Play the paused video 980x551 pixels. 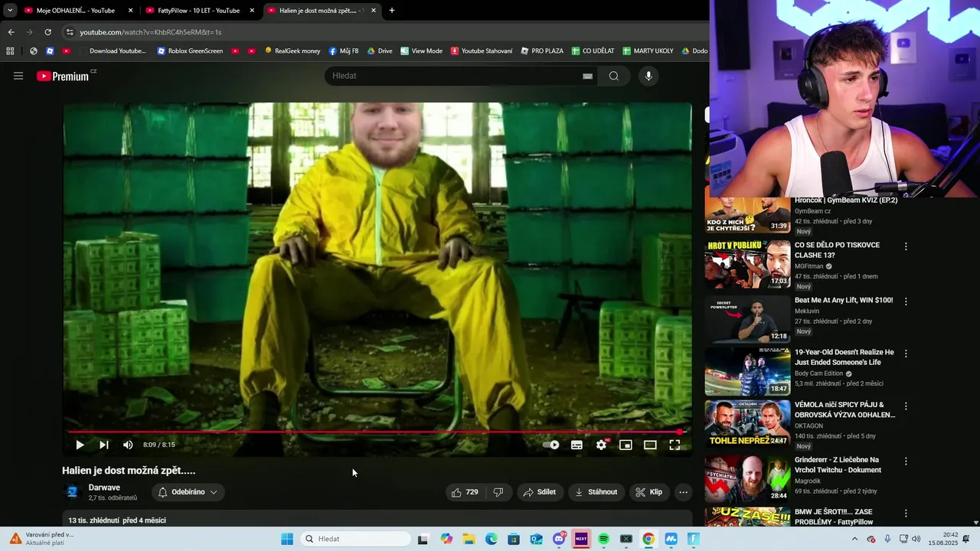pos(80,445)
